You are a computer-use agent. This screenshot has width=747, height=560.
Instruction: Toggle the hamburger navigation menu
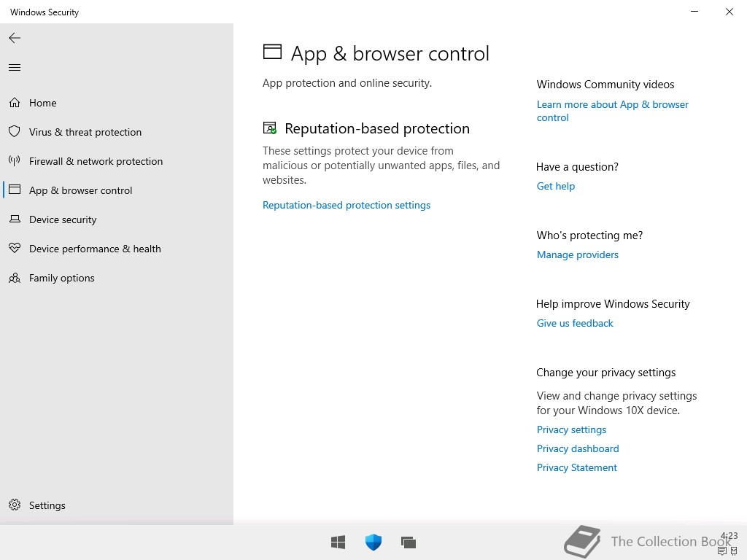tap(15, 68)
